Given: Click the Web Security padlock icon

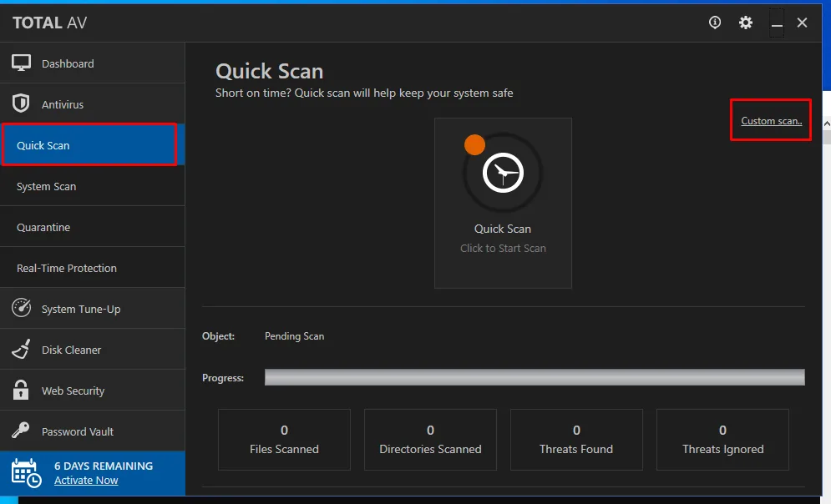Looking at the screenshot, I should (21, 390).
